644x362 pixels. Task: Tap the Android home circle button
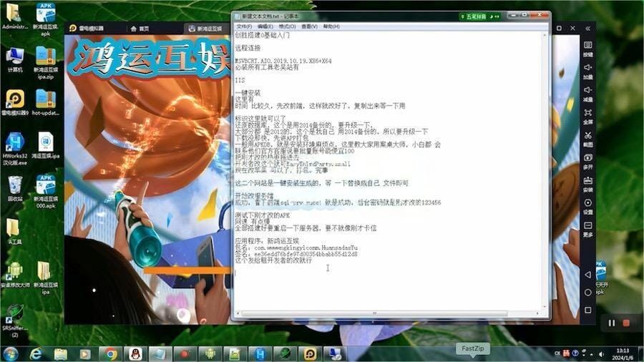pyautogui.click(x=587, y=292)
